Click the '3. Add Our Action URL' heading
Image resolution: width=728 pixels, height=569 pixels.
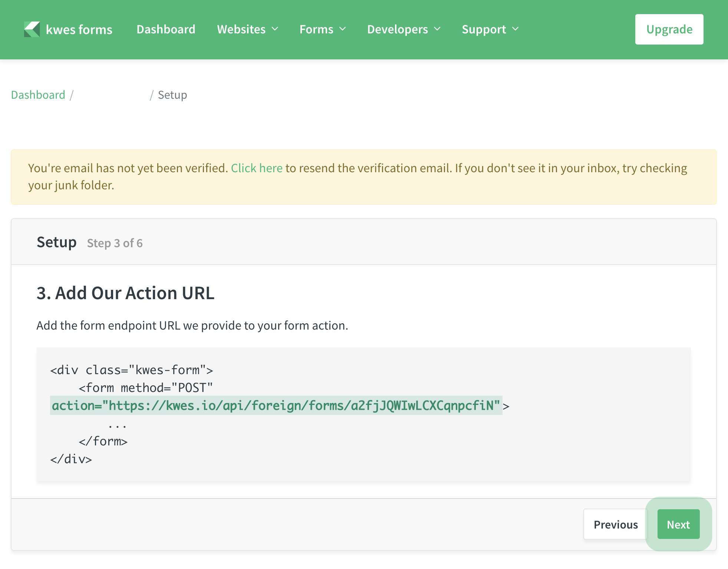click(125, 293)
